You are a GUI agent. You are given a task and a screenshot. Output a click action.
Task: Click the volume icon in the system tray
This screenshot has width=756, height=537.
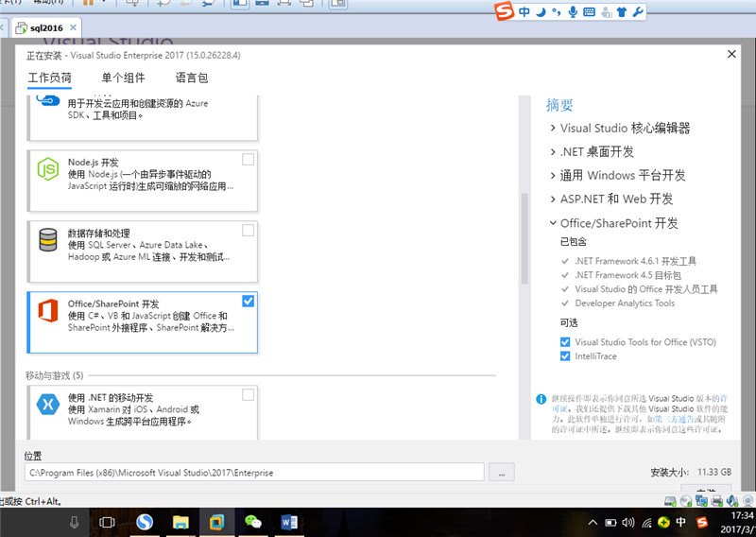tap(628, 523)
